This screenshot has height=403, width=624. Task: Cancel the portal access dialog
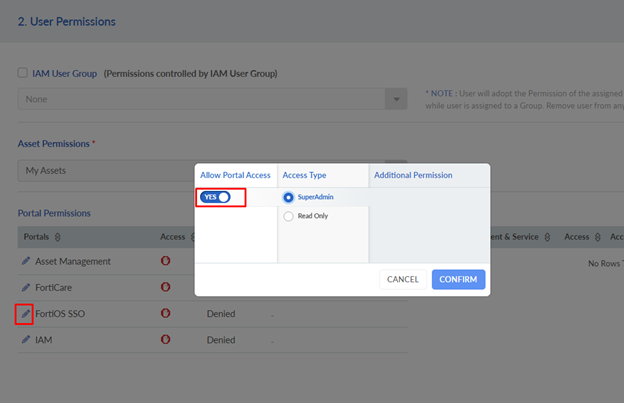(403, 279)
